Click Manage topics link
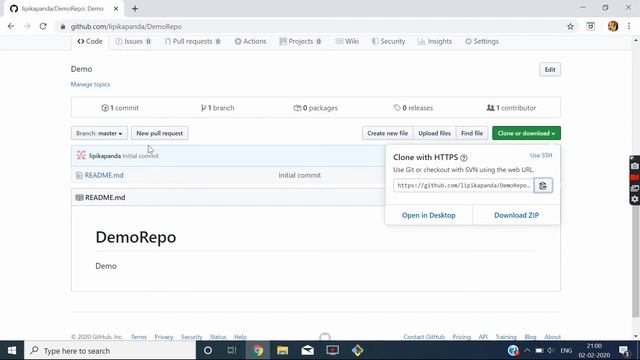The image size is (640, 360). (90, 84)
